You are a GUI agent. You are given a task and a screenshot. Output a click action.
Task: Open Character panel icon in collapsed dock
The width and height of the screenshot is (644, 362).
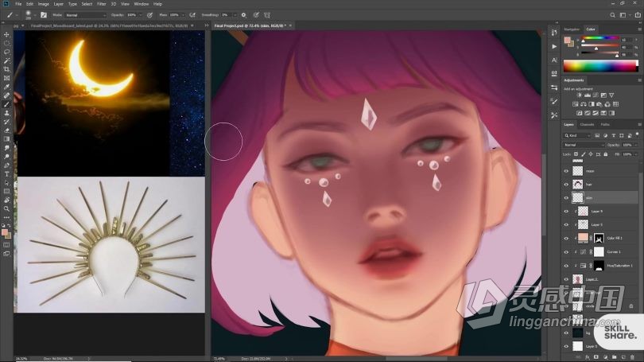(x=554, y=60)
